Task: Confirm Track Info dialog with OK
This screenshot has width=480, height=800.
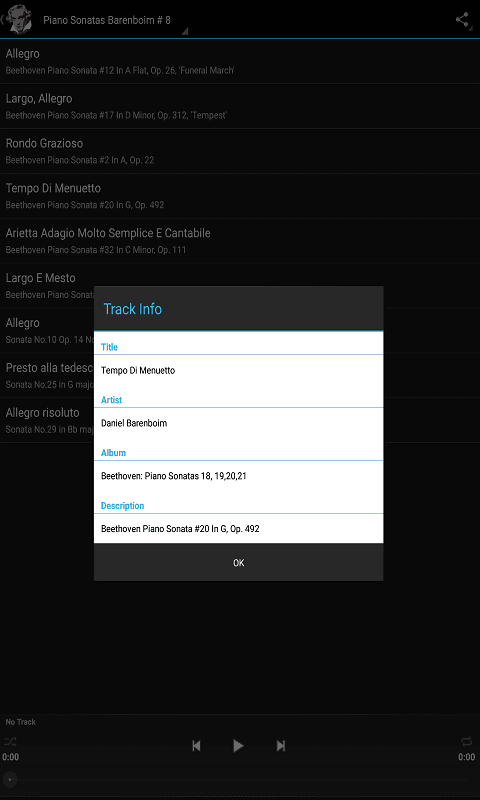Action: coord(238,563)
